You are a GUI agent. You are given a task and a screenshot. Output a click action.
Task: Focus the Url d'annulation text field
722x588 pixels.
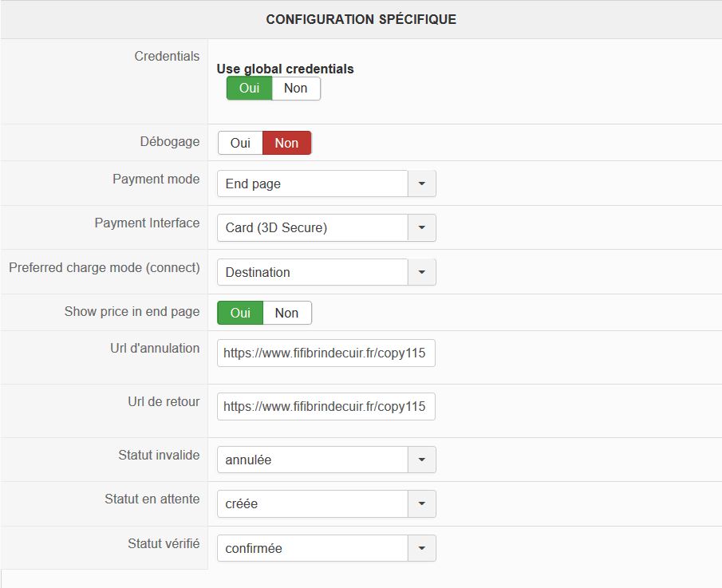pyautogui.click(x=325, y=353)
